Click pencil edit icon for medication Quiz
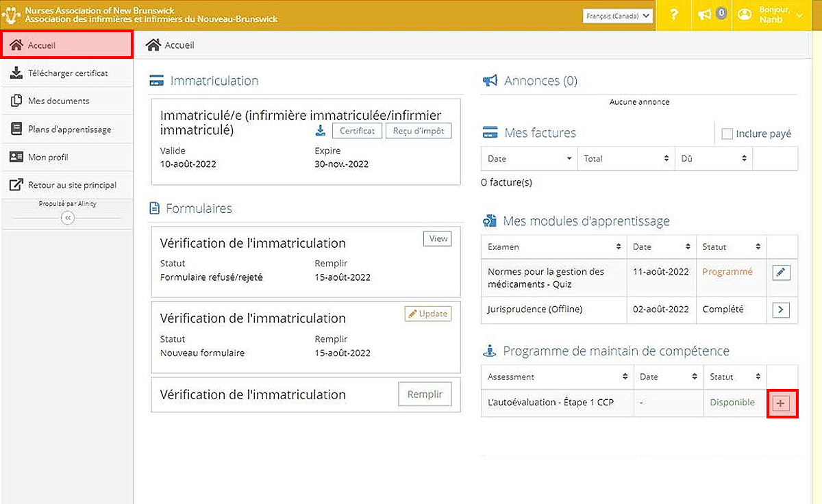 point(781,273)
